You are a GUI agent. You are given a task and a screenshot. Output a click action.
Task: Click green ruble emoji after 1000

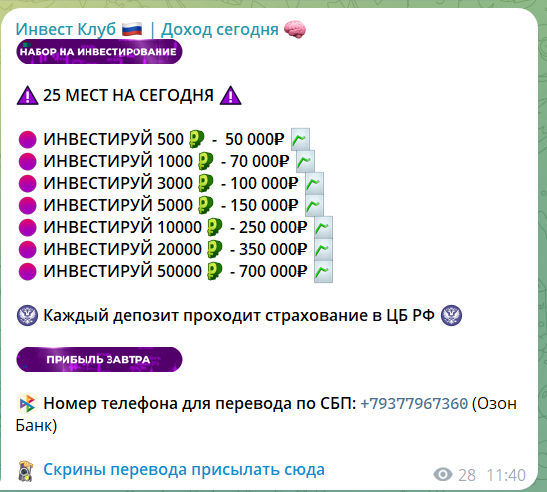click(205, 161)
